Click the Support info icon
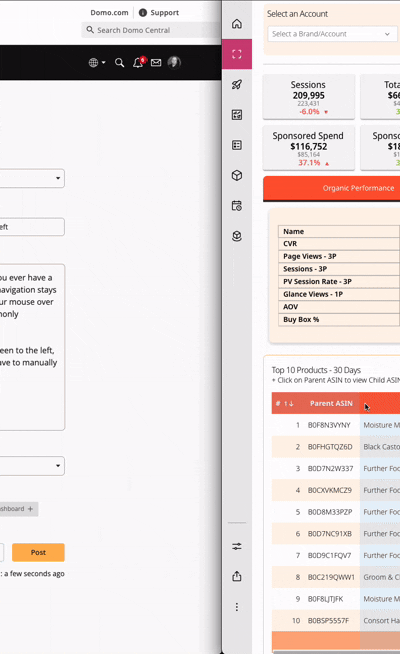Screen dimensions: 400x654 143,13
